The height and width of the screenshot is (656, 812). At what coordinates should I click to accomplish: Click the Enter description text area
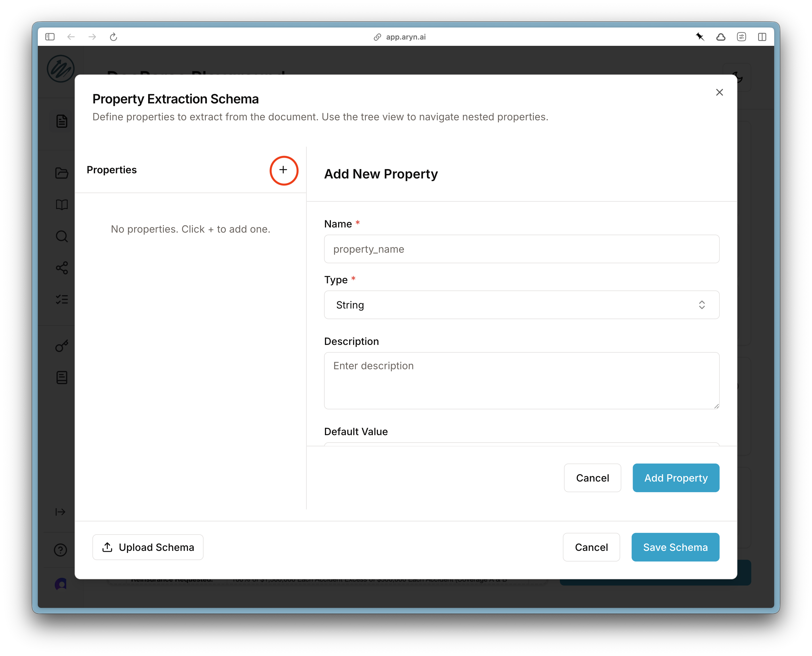[x=521, y=380]
